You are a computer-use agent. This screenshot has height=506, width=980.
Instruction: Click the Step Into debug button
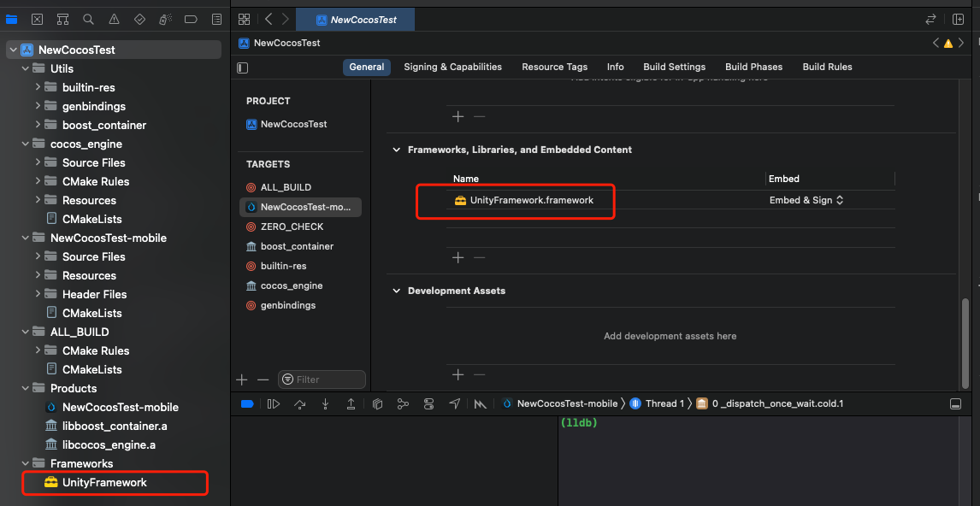[x=325, y=403]
